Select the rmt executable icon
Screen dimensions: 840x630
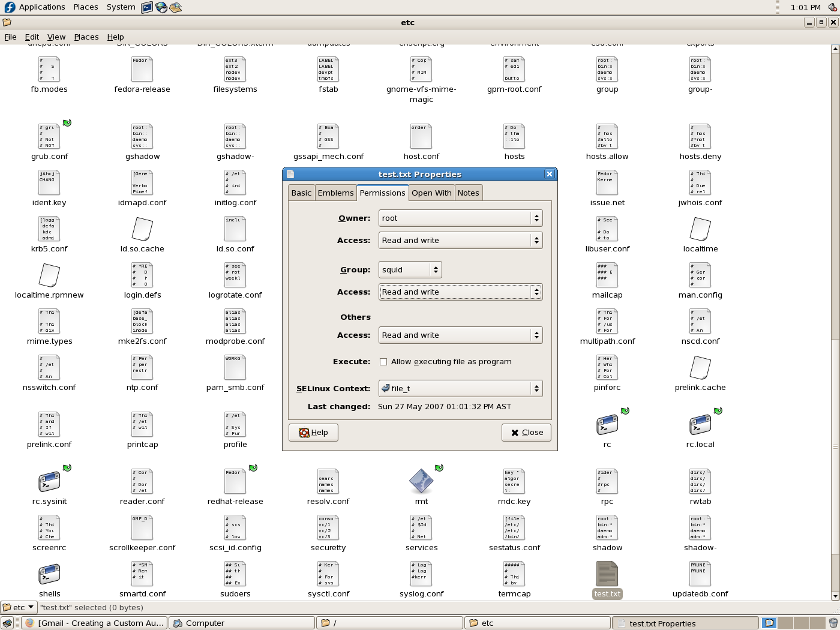pyautogui.click(x=421, y=482)
